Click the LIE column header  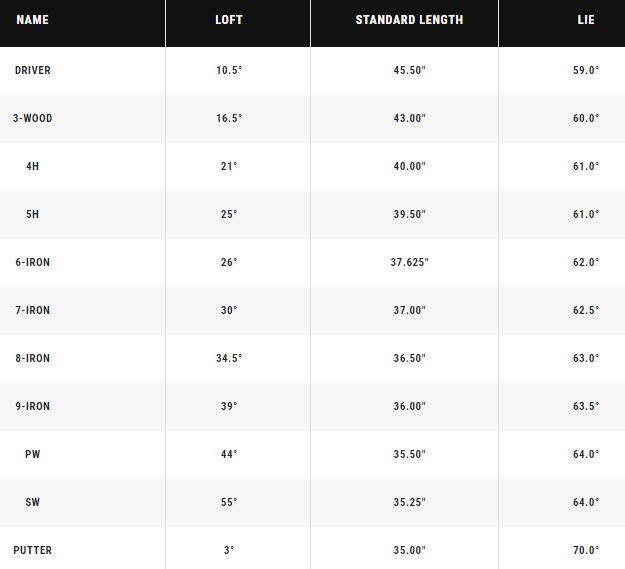coord(586,20)
